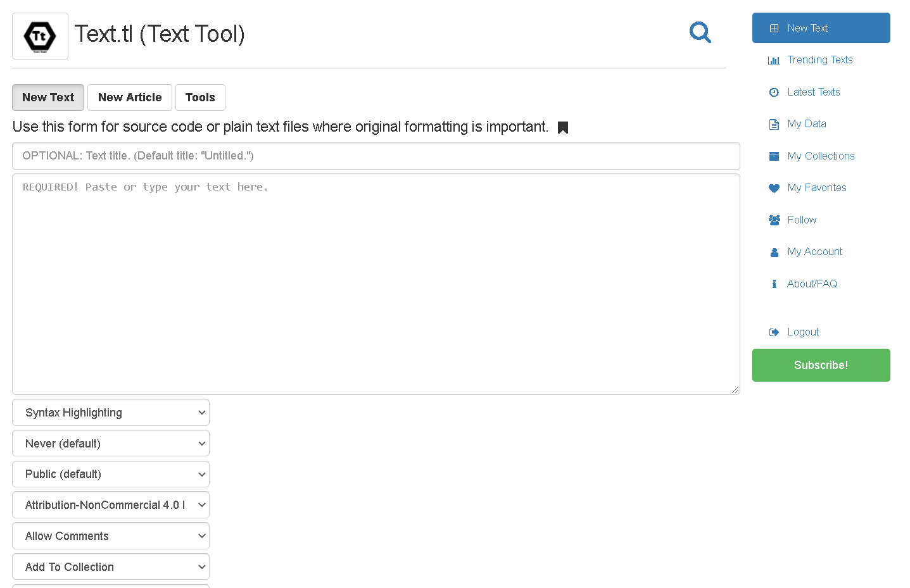Image resolution: width=910 pixels, height=588 pixels.
Task: Go to the My Account link
Action: (815, 251)
